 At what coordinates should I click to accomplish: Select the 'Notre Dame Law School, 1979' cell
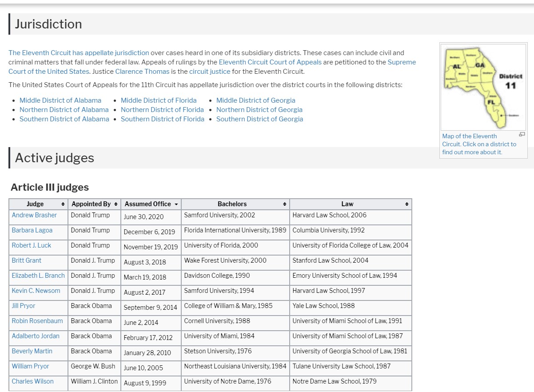coord(351,383)
